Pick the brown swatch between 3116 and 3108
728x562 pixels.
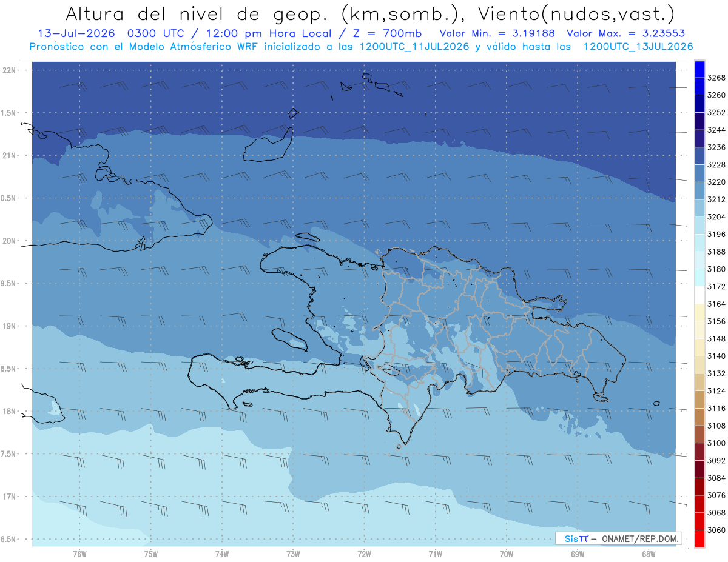(x=699, y=416)
